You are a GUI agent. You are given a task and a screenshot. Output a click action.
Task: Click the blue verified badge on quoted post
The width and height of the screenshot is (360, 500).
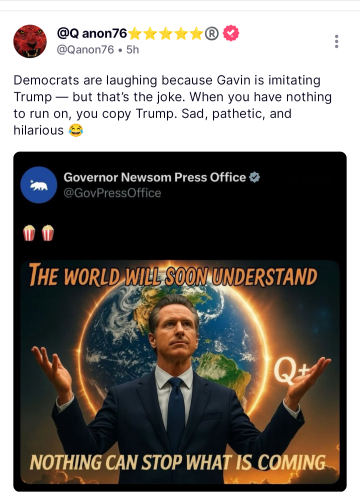(255, 177)
